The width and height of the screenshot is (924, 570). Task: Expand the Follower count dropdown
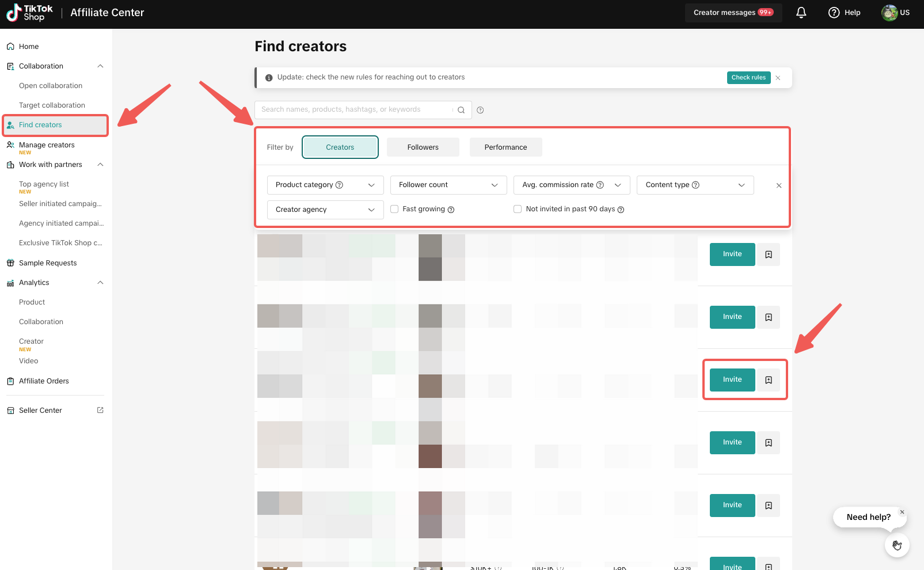pyautogui.click(x=448, y=185)
